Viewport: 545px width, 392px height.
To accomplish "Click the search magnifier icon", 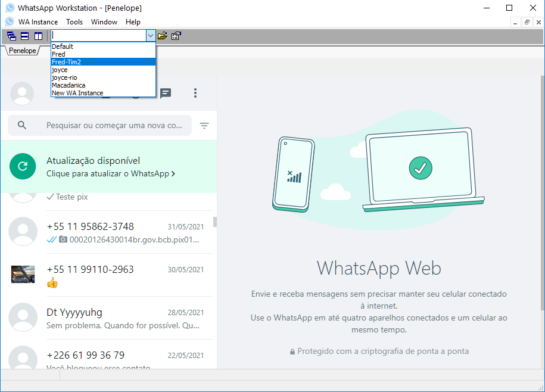I will (x=22, y=125).
